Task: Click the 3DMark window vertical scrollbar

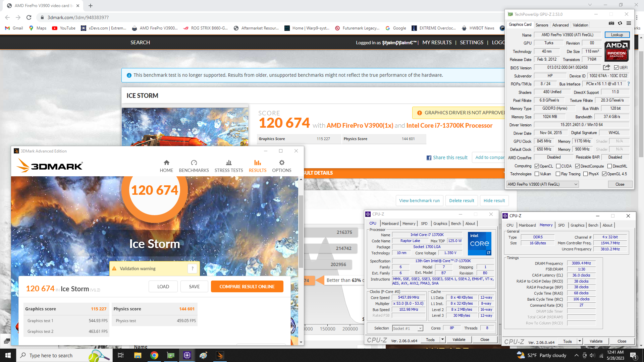Action: [301, 231]
